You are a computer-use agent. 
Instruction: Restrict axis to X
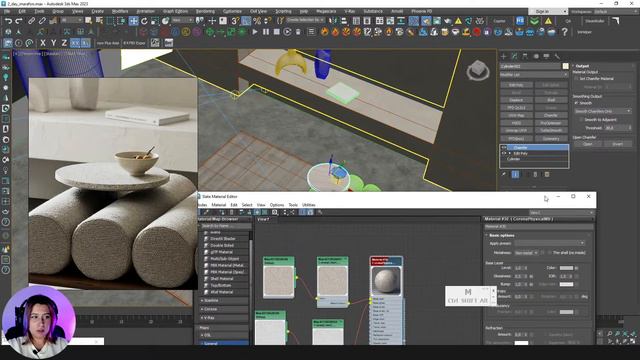pyautogui.click(x=43, y=42)
